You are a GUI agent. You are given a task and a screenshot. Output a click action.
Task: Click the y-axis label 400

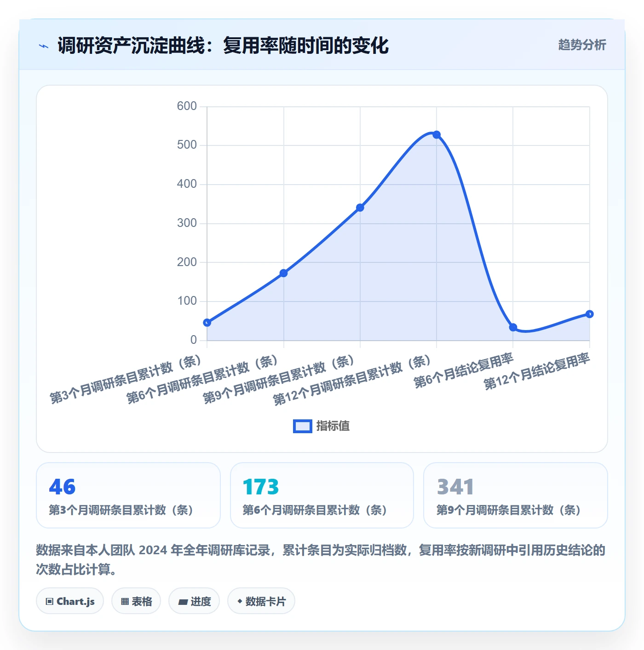(187, 184)
